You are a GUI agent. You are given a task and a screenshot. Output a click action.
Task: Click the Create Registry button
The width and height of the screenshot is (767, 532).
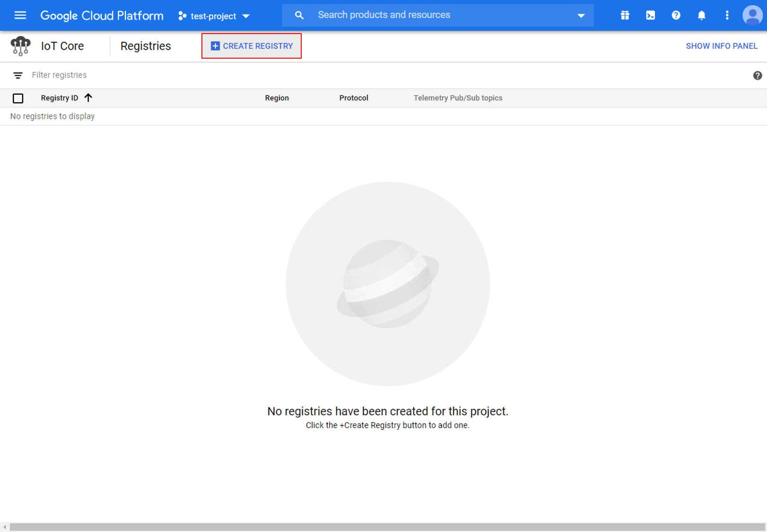pyautogui.click(x=252, y=46)
